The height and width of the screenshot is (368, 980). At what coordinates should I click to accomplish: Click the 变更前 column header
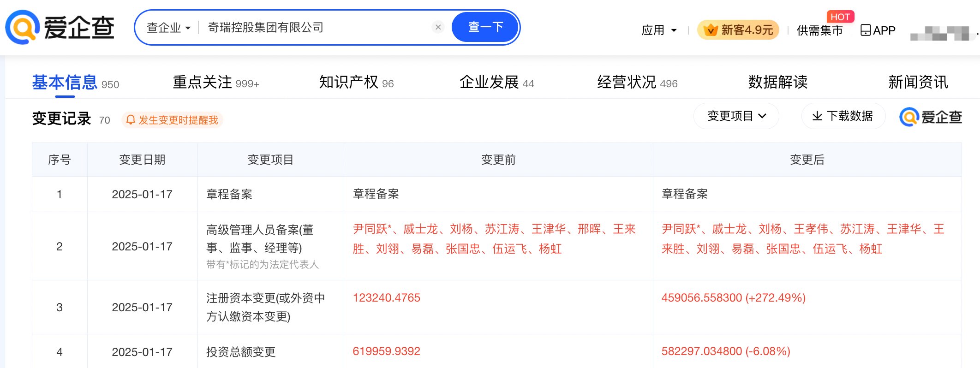[498, 160]
